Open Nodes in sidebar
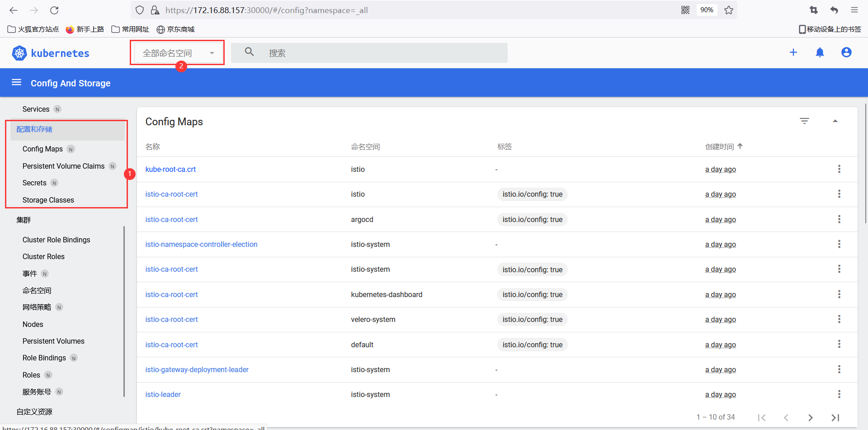 pyautogui.click(x=33, y=324)
